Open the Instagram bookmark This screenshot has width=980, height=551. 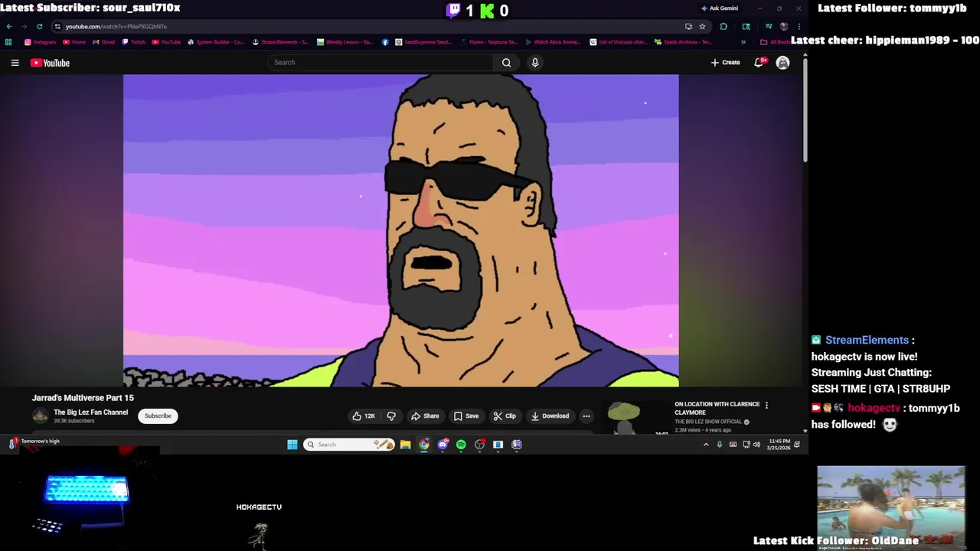coord(41,42)
